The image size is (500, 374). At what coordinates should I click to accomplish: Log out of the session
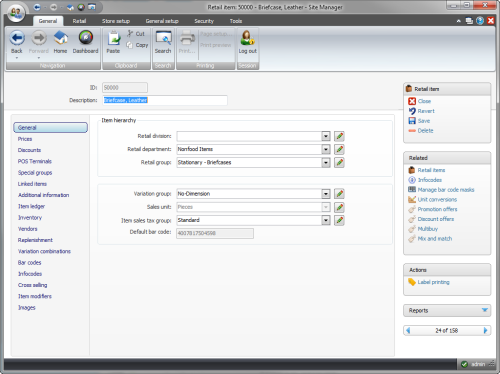tap(247, 42)
